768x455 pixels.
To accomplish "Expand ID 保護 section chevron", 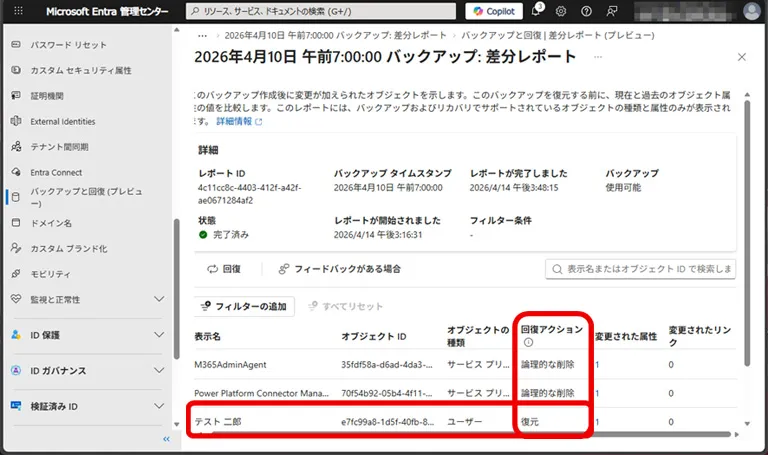I will coord(159,335).
